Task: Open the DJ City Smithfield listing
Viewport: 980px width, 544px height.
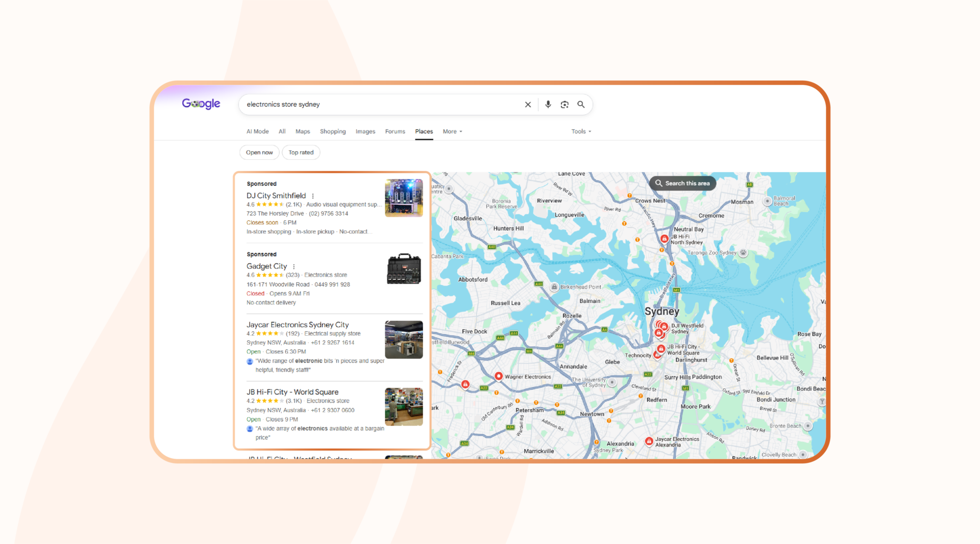Action: (x=276, y=196)
